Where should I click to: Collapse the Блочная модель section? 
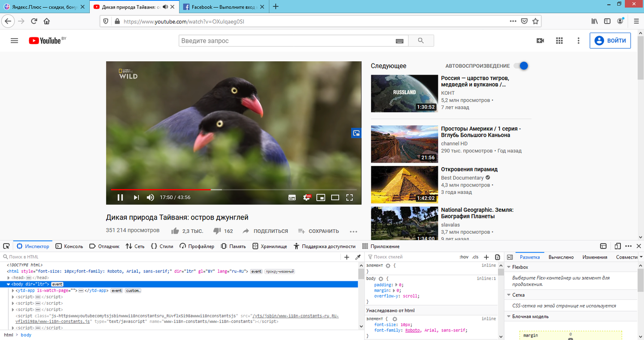pos(509,316)
